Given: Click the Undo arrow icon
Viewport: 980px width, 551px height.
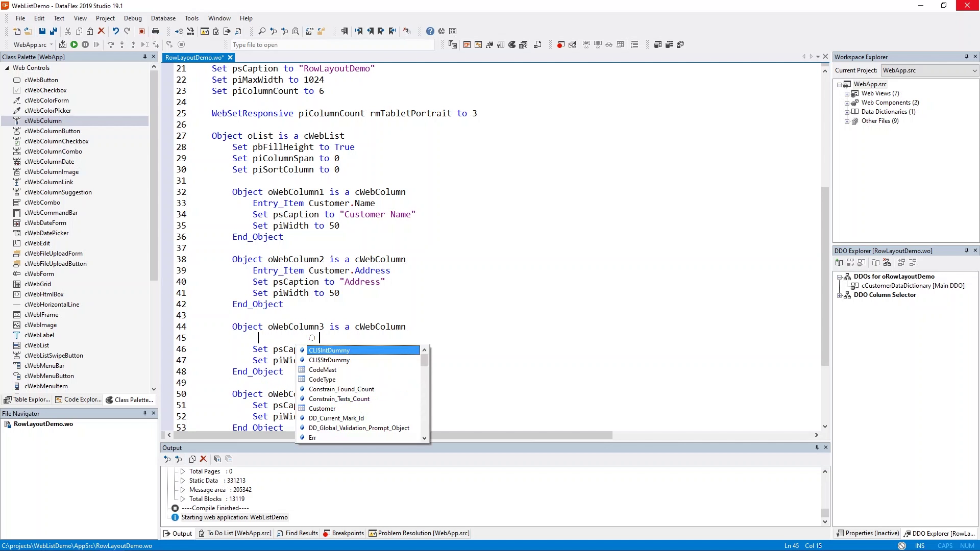Looking at the screenshot, I should click(x=116, y=31).
